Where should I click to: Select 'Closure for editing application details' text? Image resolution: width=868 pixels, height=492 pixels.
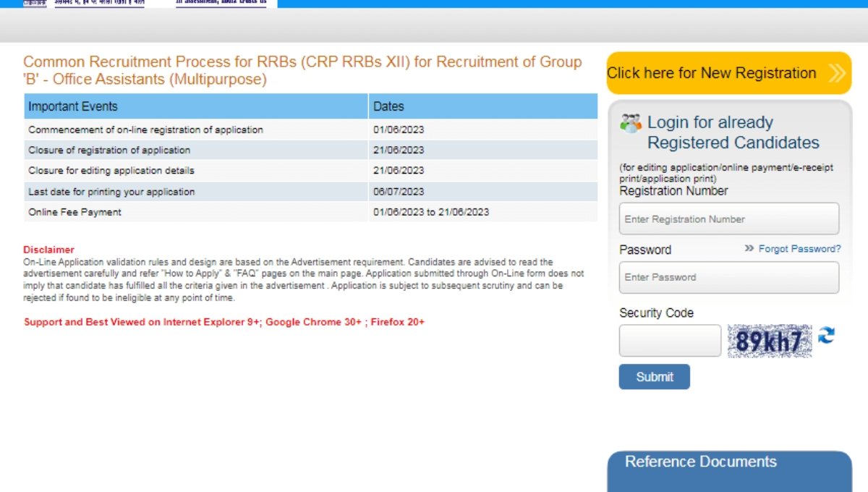point(111,171)
